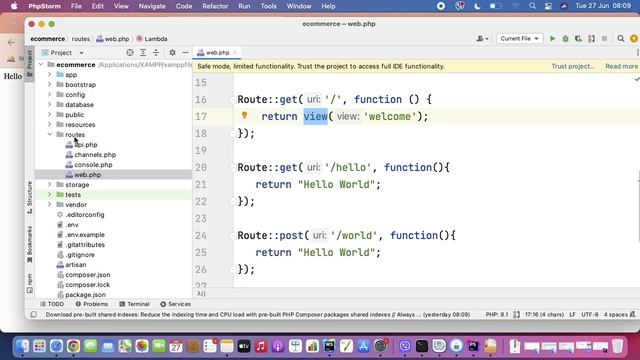Expand the config folder

pyautogui.click(x=50, y=95)
